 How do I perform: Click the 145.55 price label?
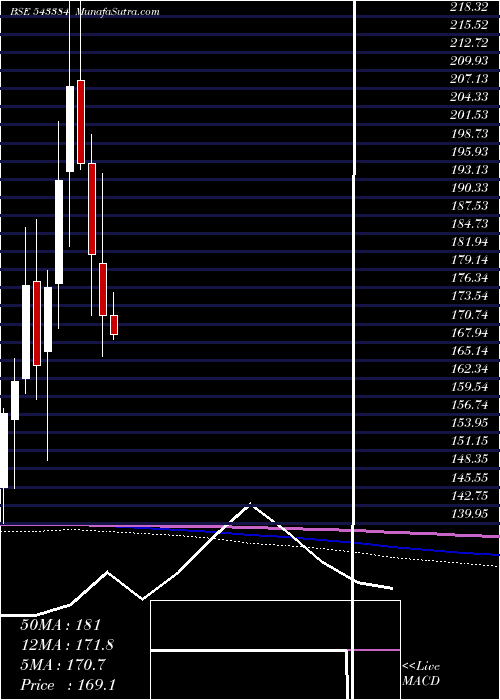point(469,477)
